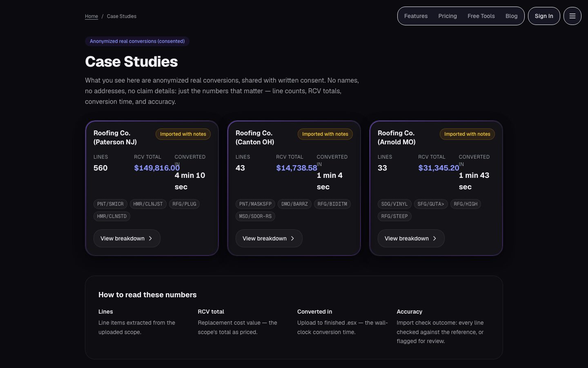Select the PNT/MASKSFP code tag
The image size is (588, 368).
click(255, 204)
